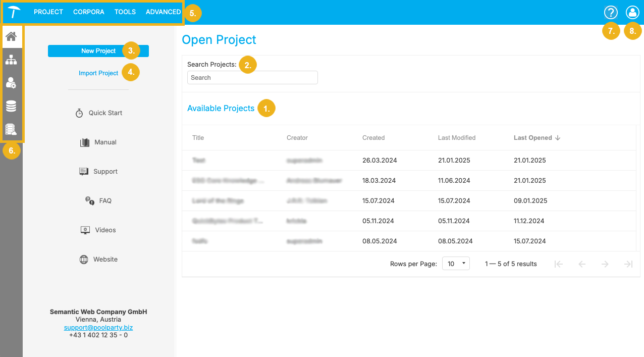Click the Import Project button
Screen dimensions: 644x357
click(x=98, y=73)
